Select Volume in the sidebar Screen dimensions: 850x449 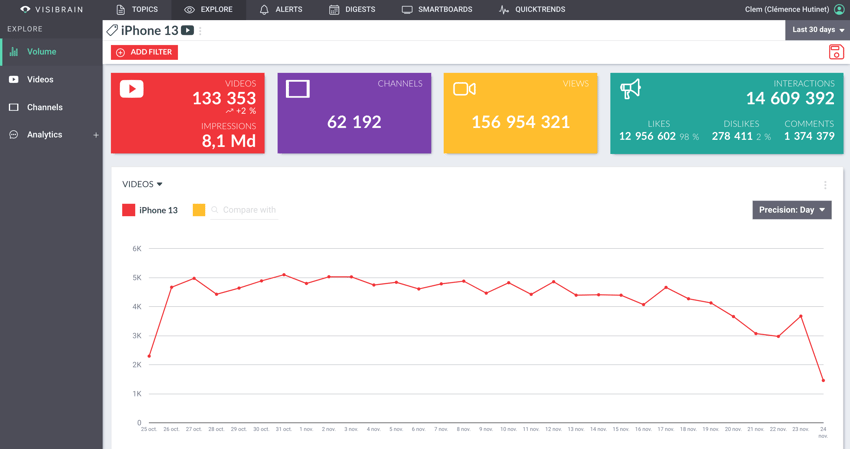coord(51,52)
